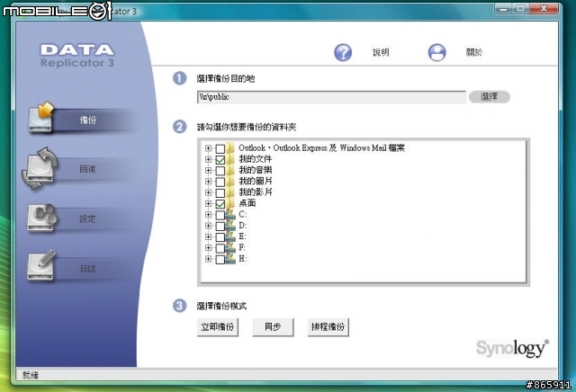Viewport: 576px width, 392px height.
Task: Check the 我的音樂 checkbox
Action: click(220, 171)
